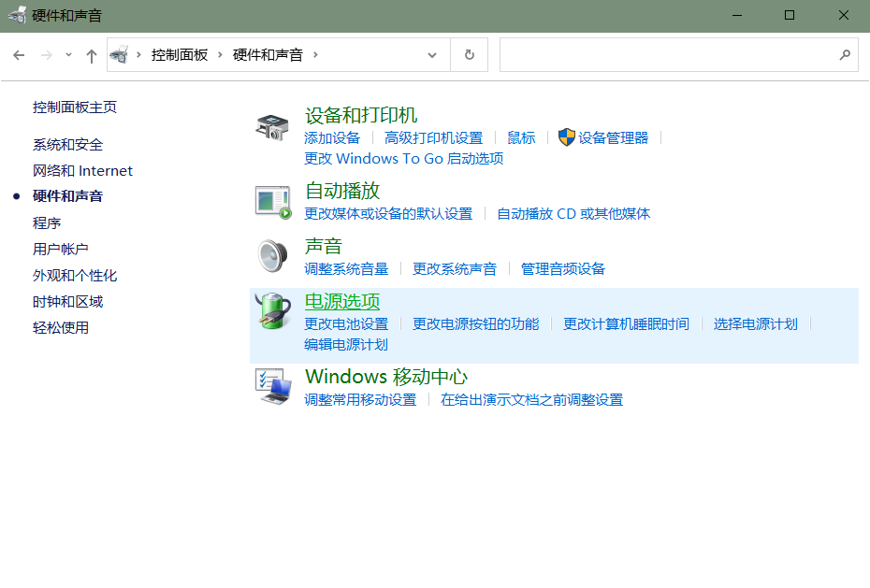Viewport: 870px width, 588px height.
Task: Refresh the control panel view
Action: (x=470, y=55)
